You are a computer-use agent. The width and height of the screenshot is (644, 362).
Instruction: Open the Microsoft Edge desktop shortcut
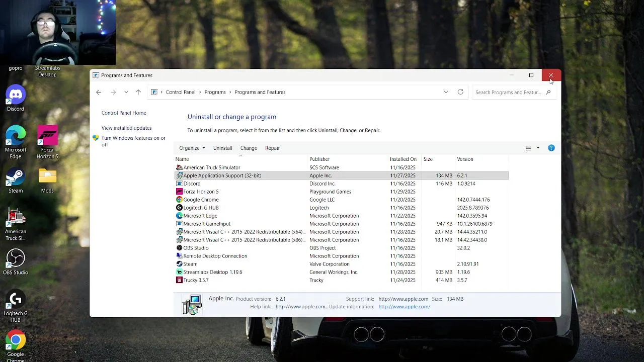[x=16, y=142]
